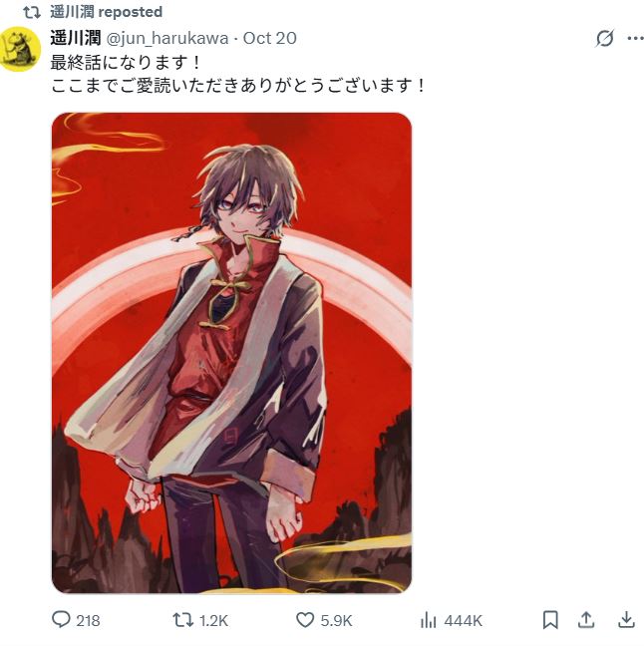Click the small repost arrows beside reposted label

tap(32, 12)
